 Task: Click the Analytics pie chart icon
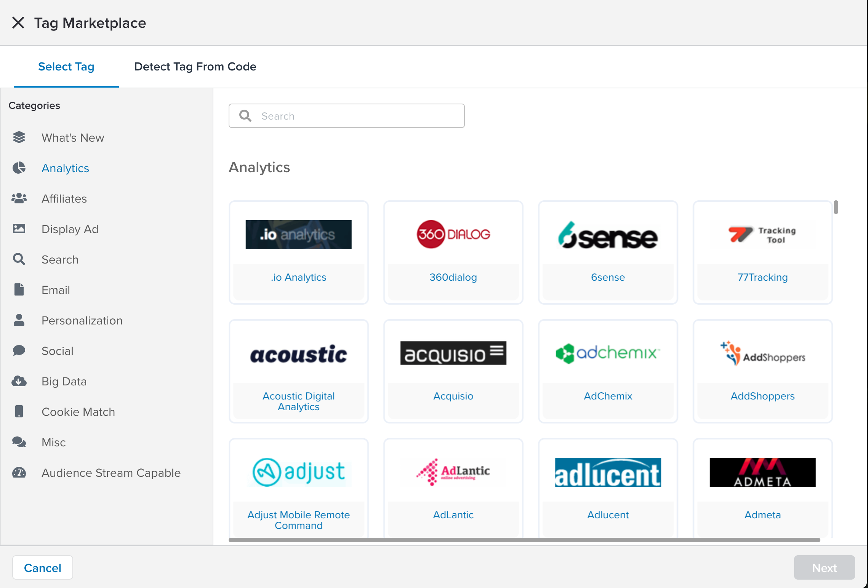[19, 168]
